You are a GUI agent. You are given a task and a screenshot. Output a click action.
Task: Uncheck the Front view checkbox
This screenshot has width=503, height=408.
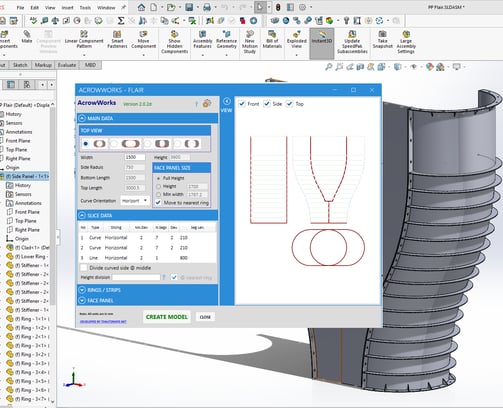tap(242, 104)
